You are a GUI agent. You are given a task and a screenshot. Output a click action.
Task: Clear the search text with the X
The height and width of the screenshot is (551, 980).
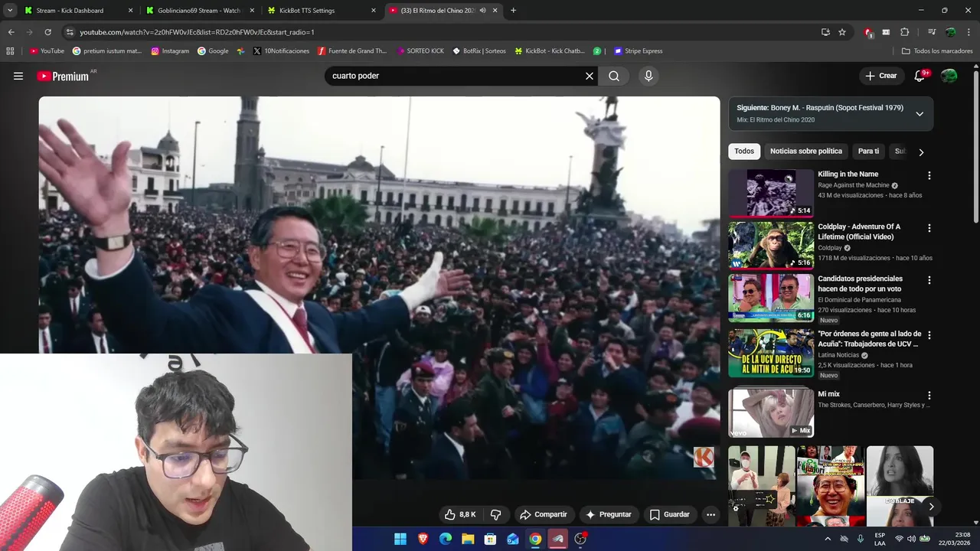[x=590, y=76]
